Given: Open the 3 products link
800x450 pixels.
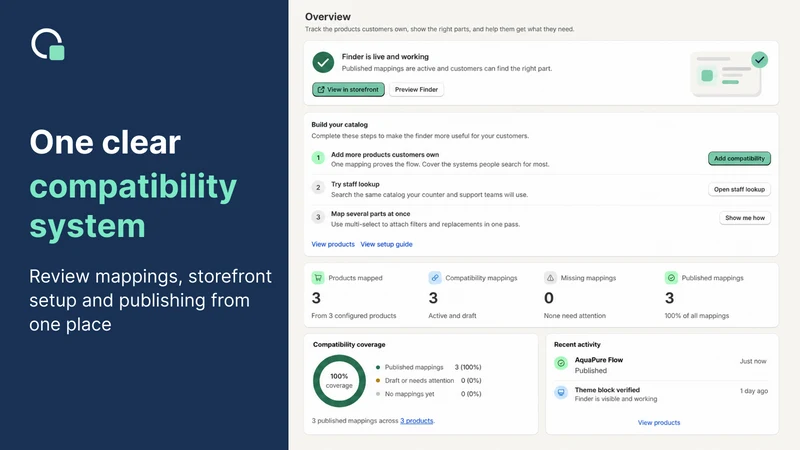Looking at the screenshot, I should [x=417, y=421].
